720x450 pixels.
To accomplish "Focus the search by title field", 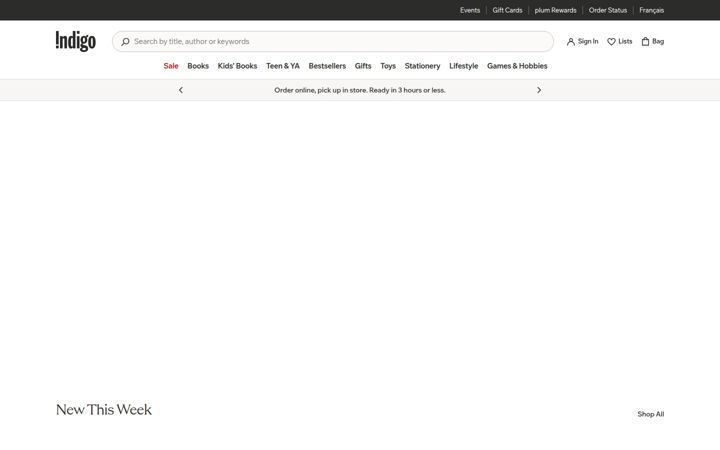I will (333, 41).
